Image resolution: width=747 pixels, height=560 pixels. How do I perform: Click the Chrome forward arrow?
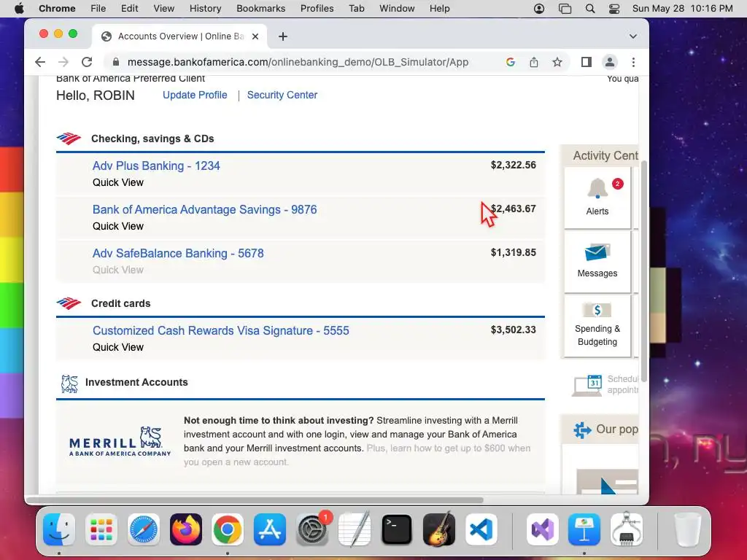pyautogui.click(x=63, y=62)
